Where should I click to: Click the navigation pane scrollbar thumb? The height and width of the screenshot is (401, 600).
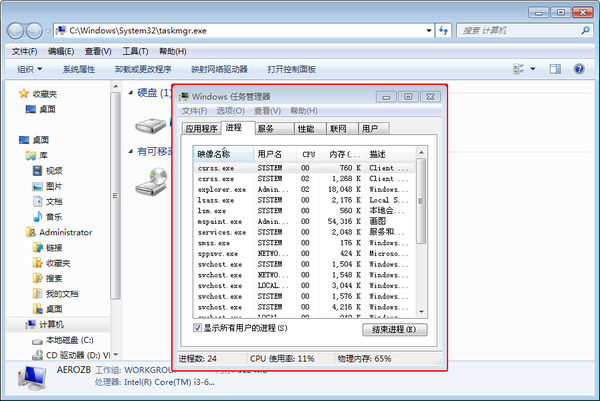point(116,196)
